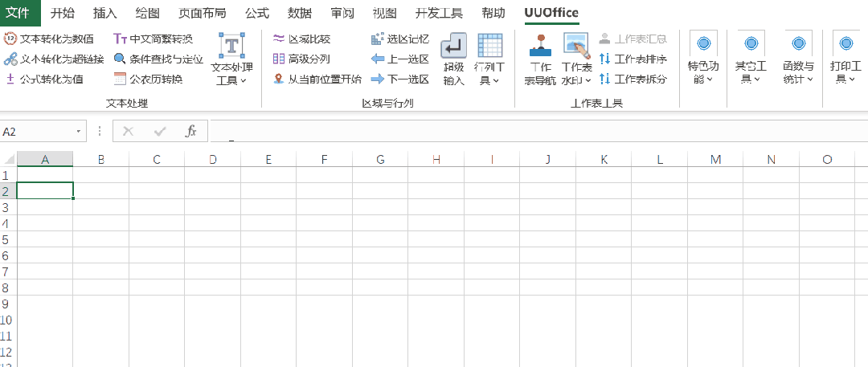868x367 pixels.
Task: Select row 9 header
Action: coord(8,304)
